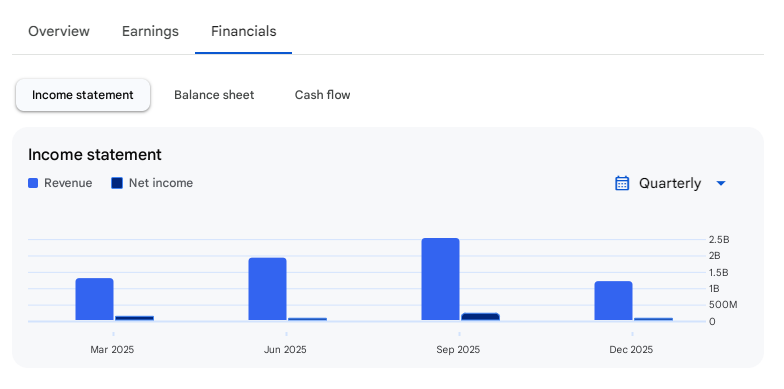
Task: Select the Financials tab
Action: tap(244, 32)
